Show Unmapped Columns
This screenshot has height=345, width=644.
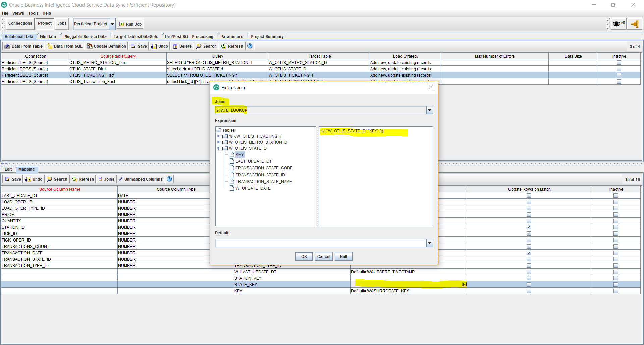(x=140, y=179)
